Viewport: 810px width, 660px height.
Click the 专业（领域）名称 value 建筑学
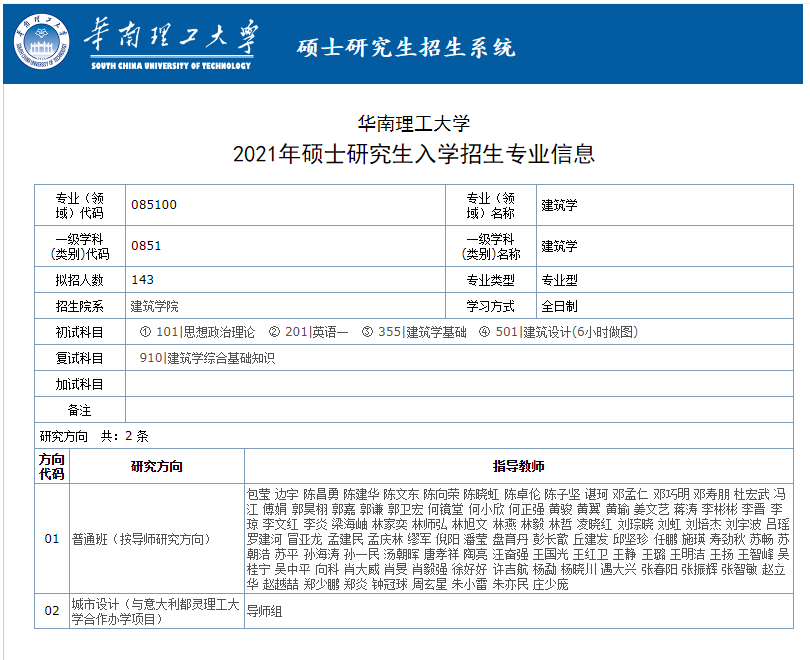[x=559, y=205]
